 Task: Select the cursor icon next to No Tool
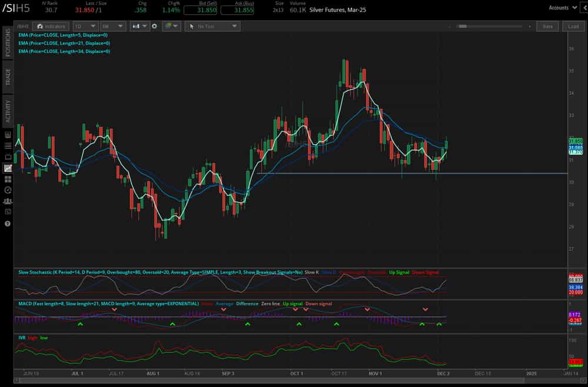point(191,26)
